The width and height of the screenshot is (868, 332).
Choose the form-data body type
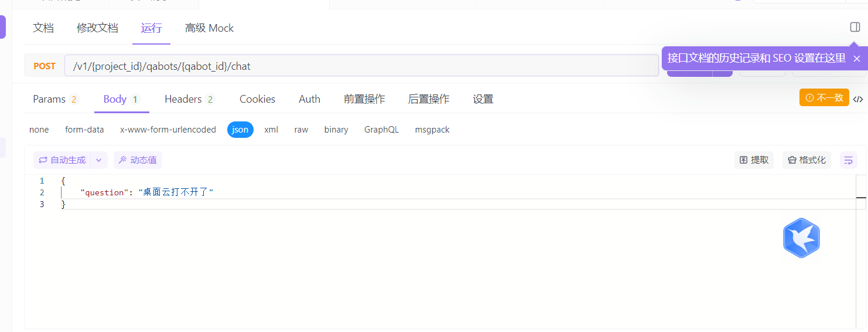click(x=84, y=130)
